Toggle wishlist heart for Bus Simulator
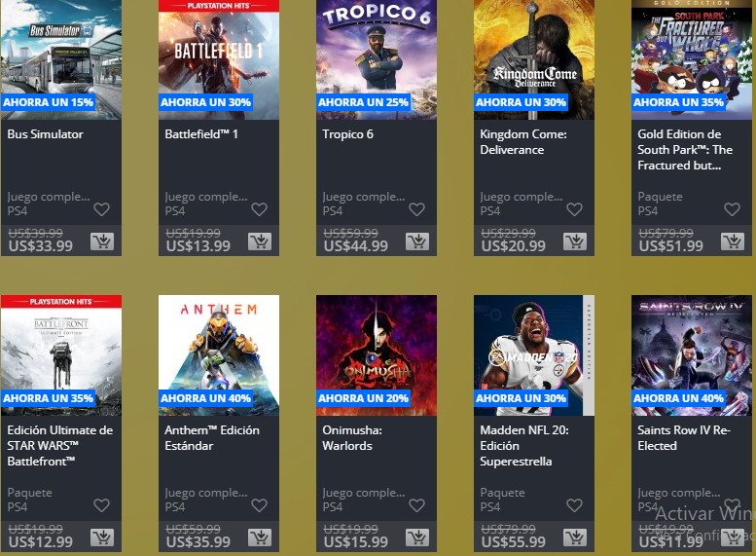The width and height of the screenshot is (756, 556). tap(102, 209)
